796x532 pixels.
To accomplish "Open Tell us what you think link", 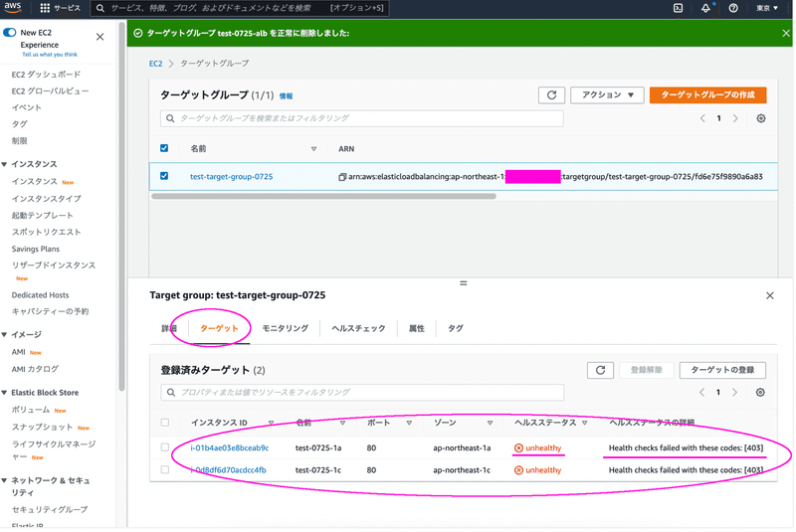I will 50,55.
